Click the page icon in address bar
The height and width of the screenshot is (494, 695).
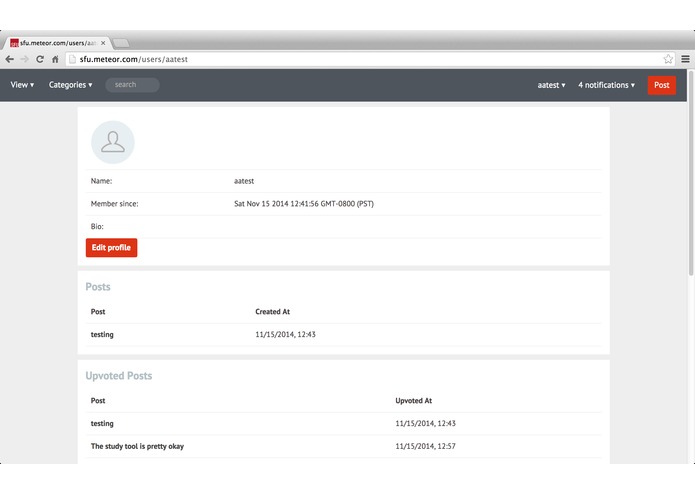pos(73,59)
